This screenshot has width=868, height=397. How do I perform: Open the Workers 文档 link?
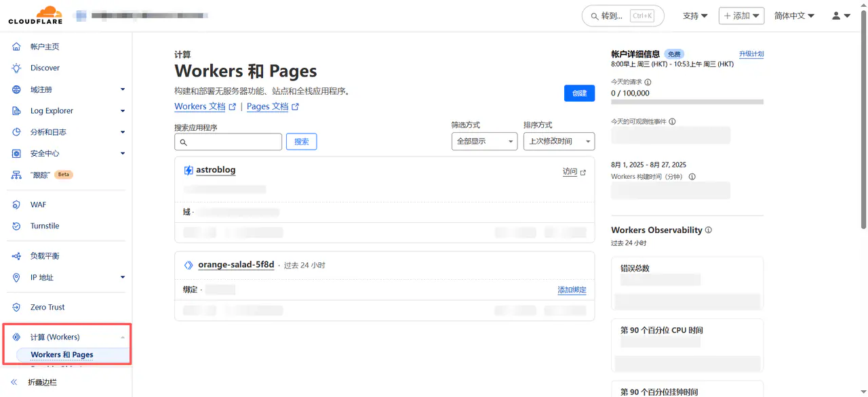pyautogui.click(x=199, y=106)
